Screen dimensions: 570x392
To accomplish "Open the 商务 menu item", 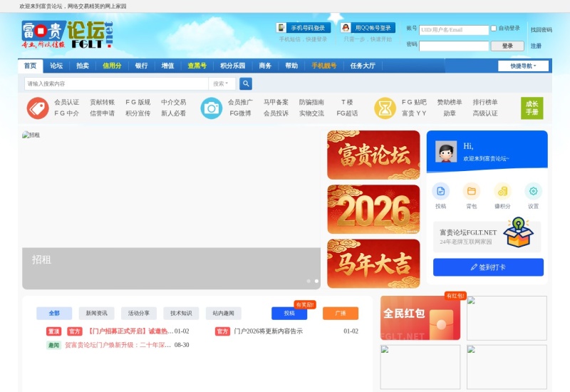I will [265, 66].
